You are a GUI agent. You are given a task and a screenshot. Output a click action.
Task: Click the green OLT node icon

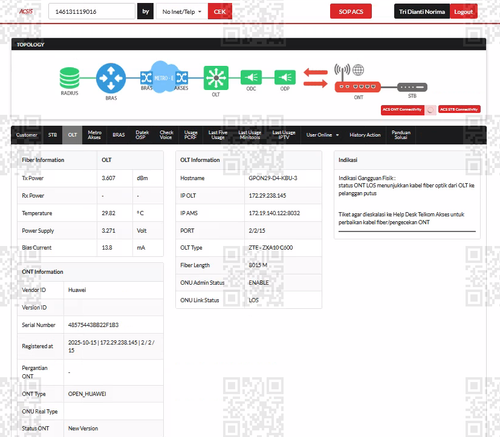click(x=216, y=78)
